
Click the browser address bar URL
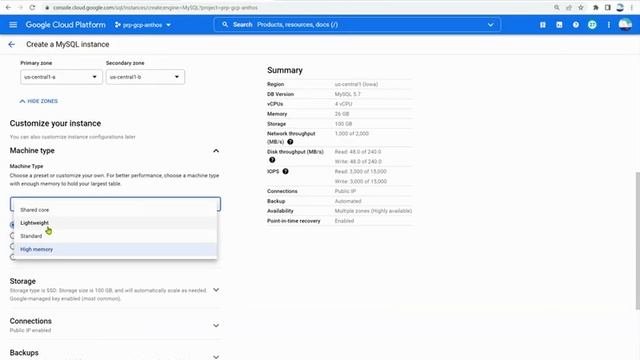click(x=155, y=8)
